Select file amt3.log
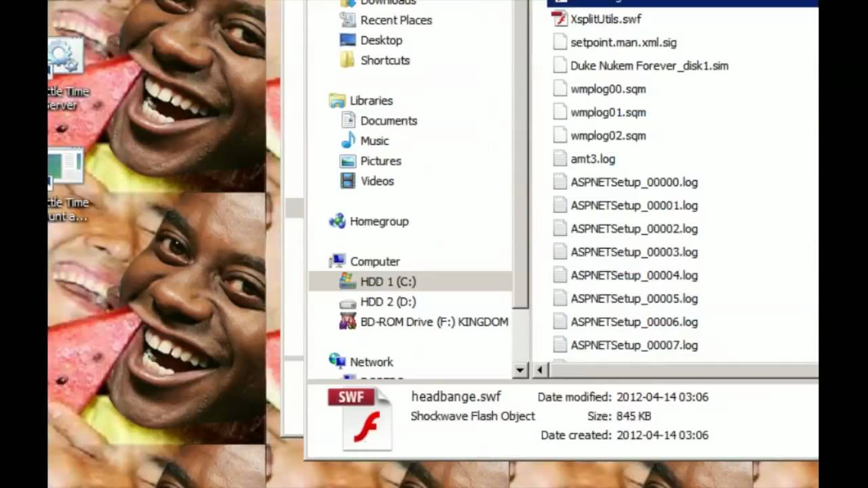868x488 pixels. tap(593, 159)
